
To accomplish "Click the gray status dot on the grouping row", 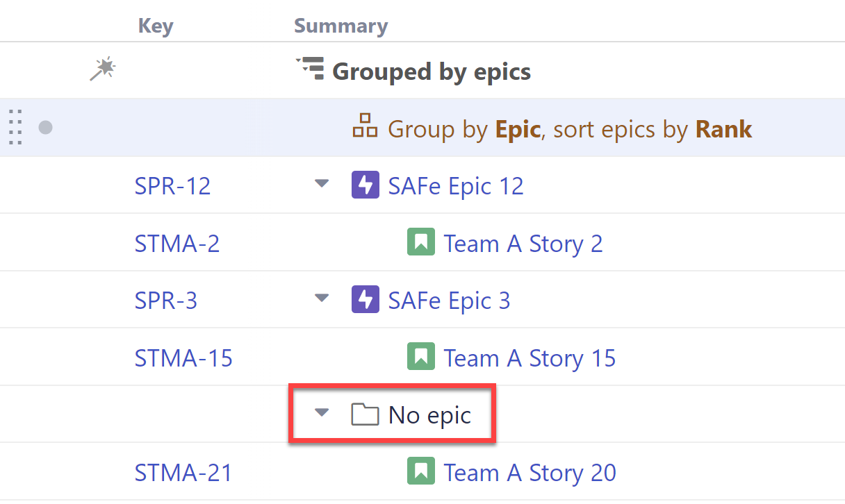I will click(x=45, y=128).
